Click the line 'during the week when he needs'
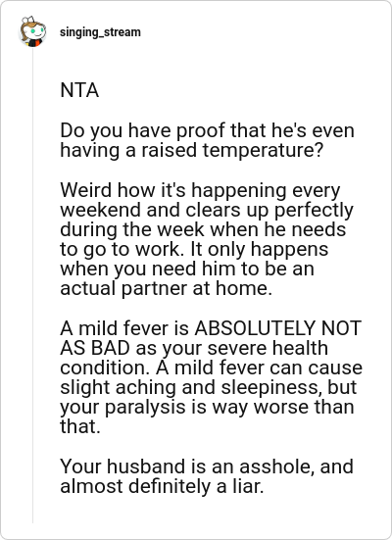 tap(203, 229)
